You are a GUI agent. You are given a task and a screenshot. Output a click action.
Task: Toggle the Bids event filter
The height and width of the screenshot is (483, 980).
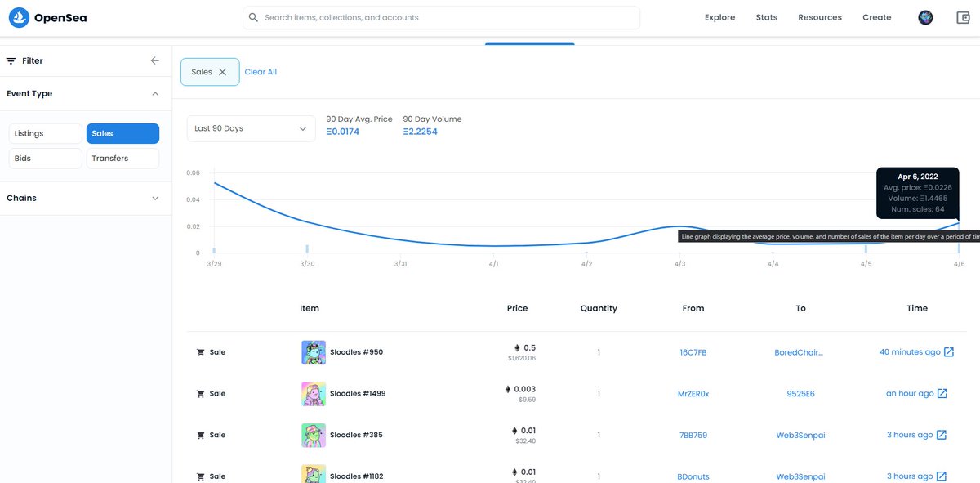46,158
